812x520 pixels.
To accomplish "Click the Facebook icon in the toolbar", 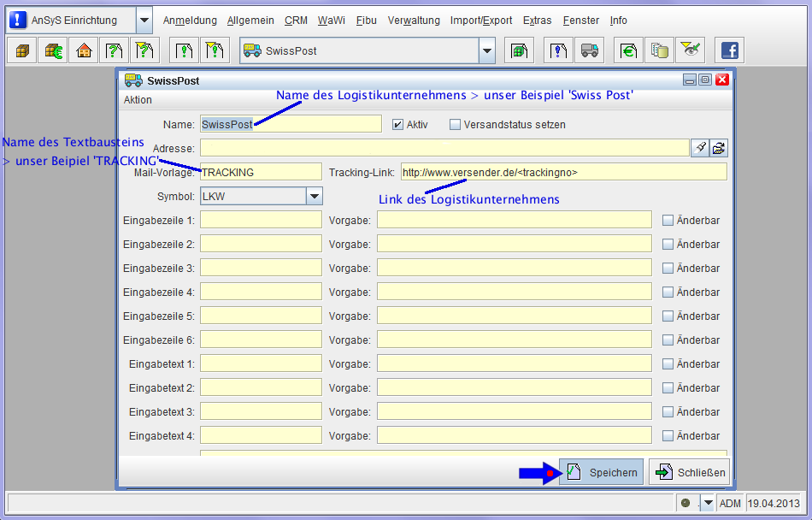I will (729, 50).
